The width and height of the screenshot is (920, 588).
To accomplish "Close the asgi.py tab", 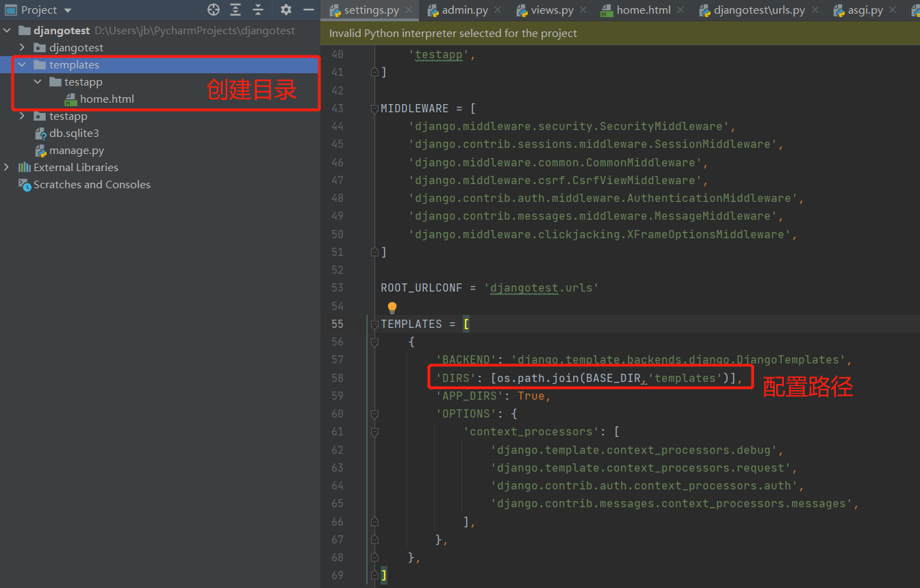I will 893,10.
